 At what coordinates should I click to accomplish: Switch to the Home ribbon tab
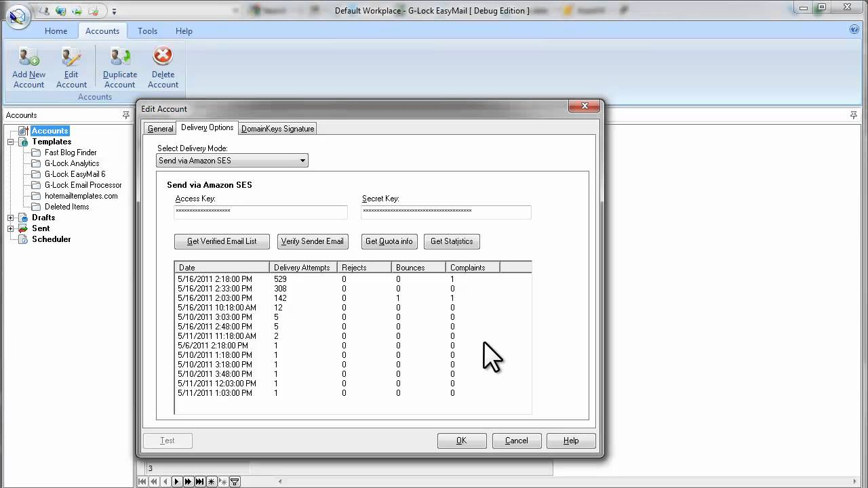point(56,31)
